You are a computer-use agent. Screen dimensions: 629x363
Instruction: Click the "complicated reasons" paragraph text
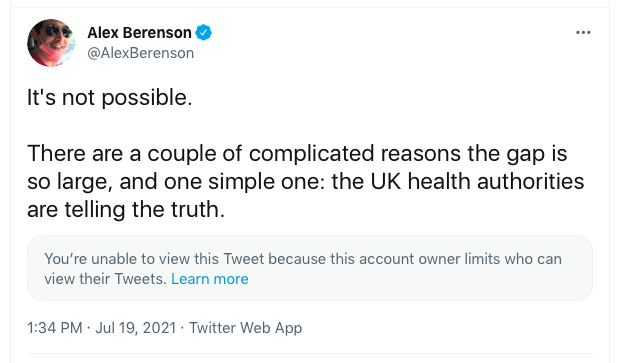[x=305, y=181]
